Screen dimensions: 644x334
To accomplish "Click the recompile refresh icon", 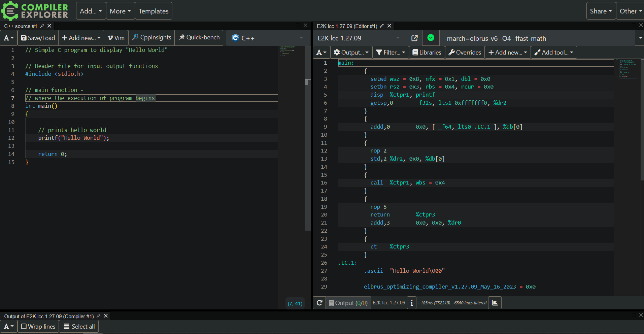I will click(x=319, y=303).
